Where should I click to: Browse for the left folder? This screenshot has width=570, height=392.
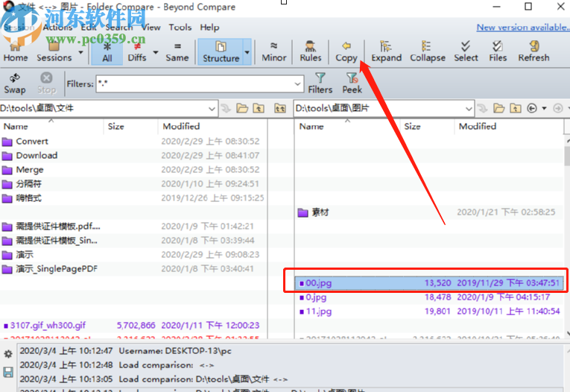[242, 108]
